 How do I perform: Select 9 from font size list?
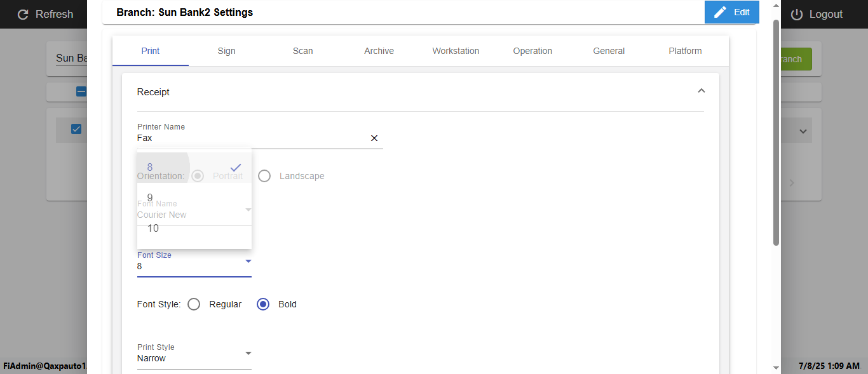coord(150,197)
